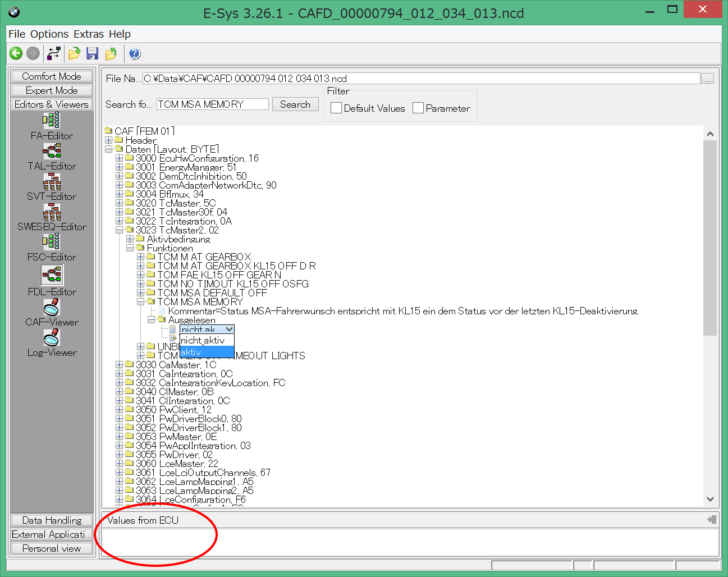Click the BMW logo in title bar
This screenshot has height=577, width=728.
coord(14,12)
